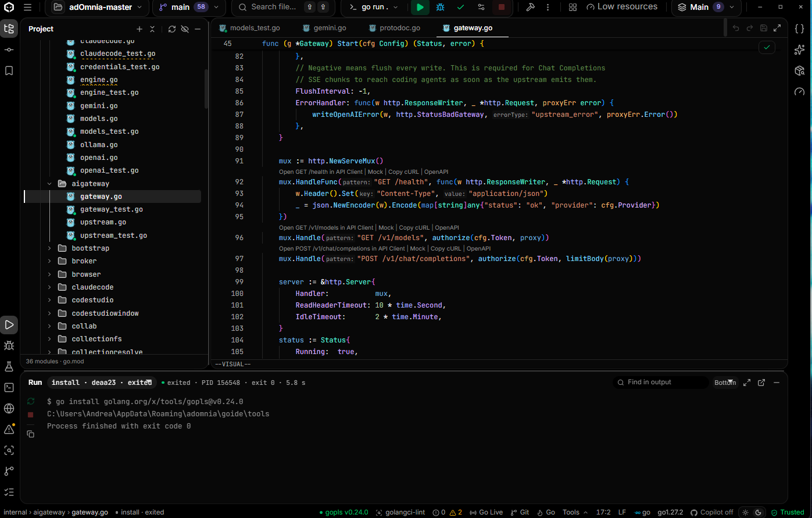Add a new item in the Project panel

point(139,29)
